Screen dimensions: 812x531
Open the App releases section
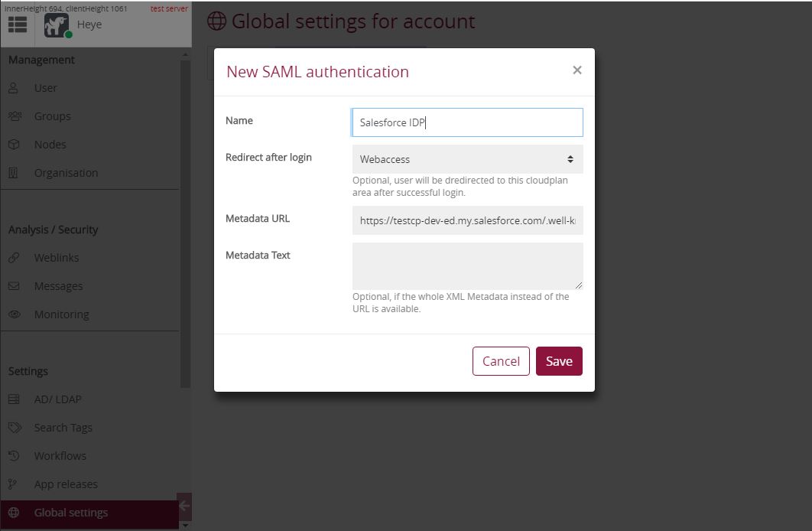pyautogui.click(x=67, y=484)
